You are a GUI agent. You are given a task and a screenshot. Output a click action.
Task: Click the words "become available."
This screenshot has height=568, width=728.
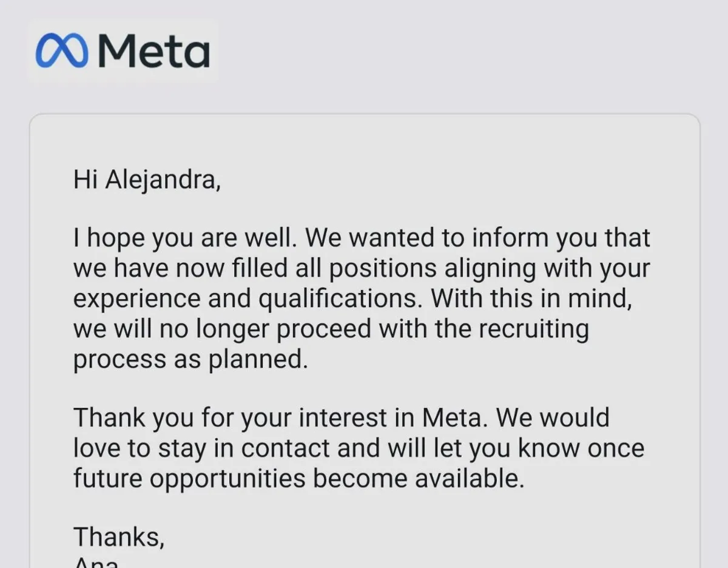click(x=417, y=478)
